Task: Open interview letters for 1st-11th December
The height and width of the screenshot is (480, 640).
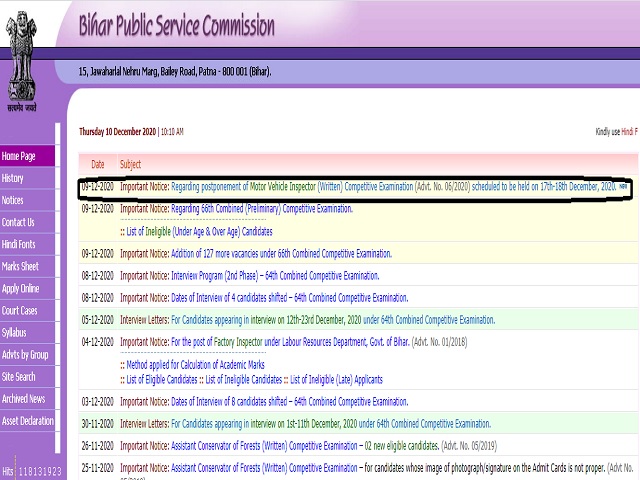Action: tap(331, 424)
